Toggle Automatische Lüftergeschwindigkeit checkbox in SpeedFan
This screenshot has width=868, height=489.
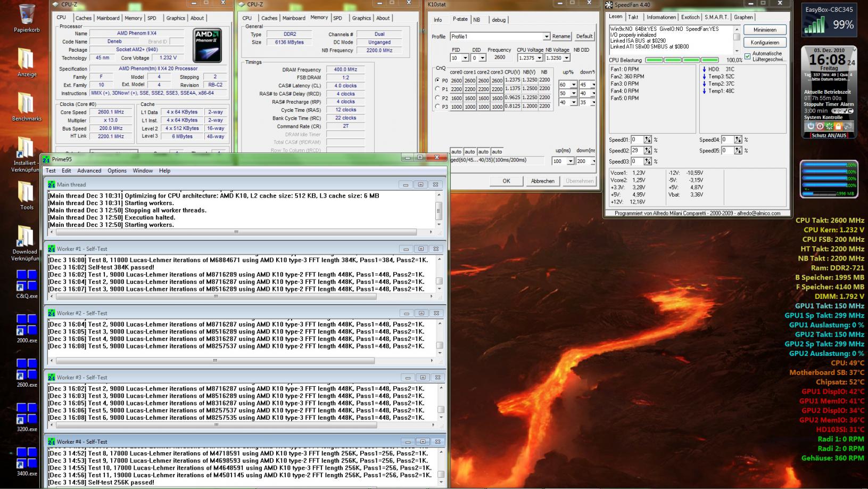click(747, 56)
